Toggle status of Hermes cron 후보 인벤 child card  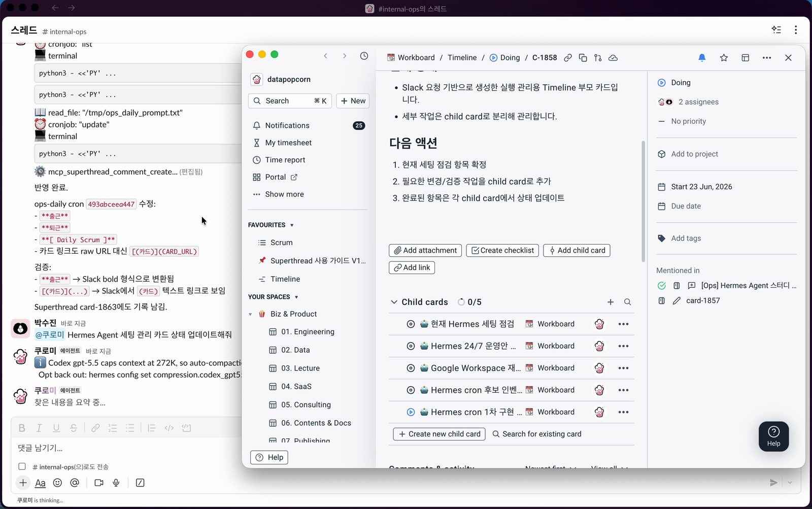coord(411,390)
